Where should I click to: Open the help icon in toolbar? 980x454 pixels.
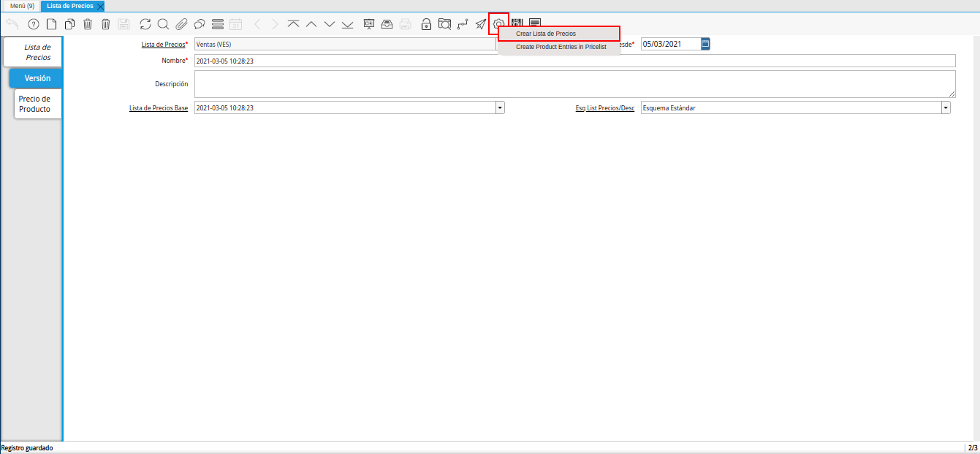(x=33, y=24)
